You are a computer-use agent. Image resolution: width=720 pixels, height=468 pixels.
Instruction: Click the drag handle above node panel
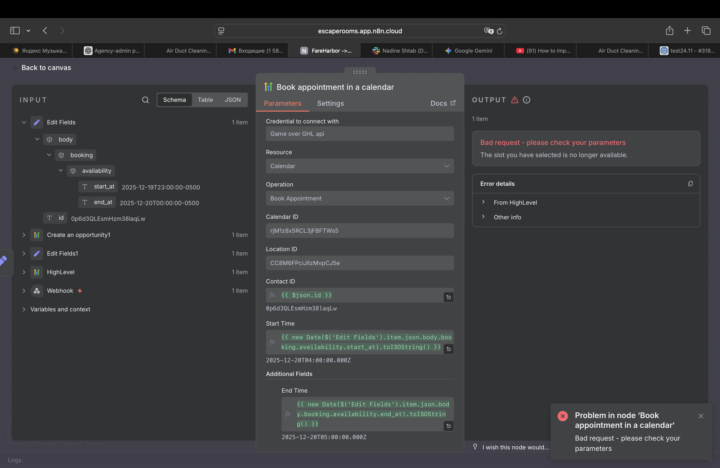point(359,72)
